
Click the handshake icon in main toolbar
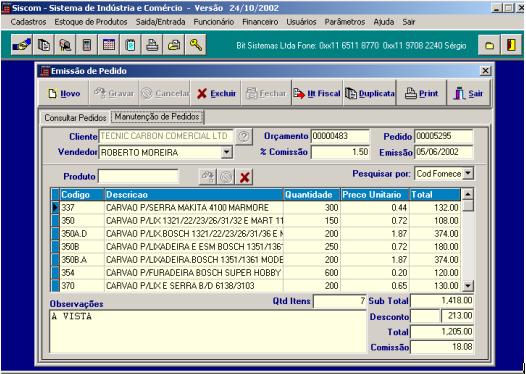point(21,45)
